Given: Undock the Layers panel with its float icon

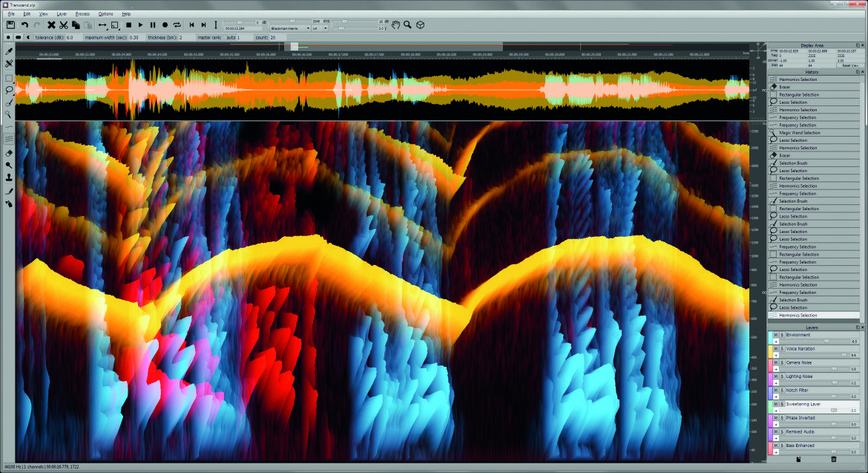Looking at the screenshot, I should tap(858, 327).
